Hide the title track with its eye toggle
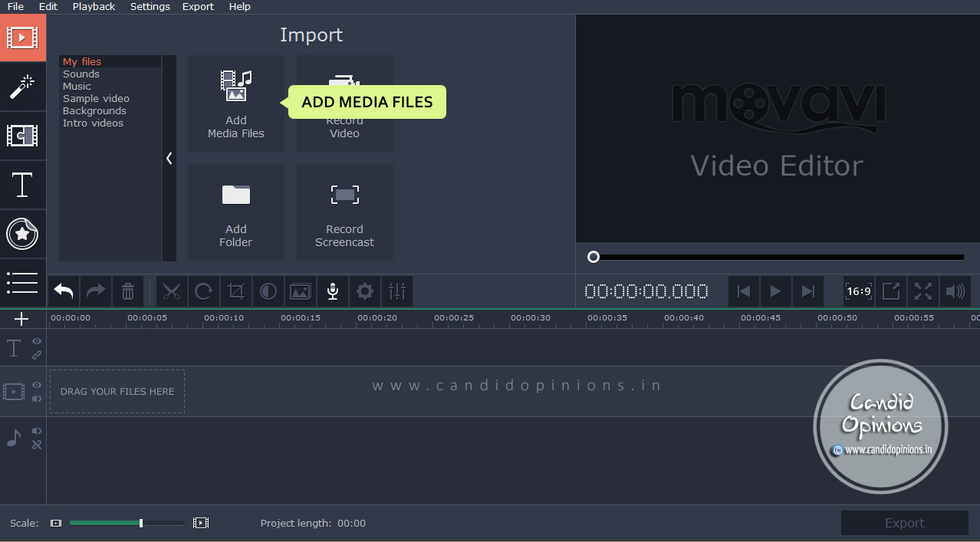The height and width of the screenshot is (542, 980). coord(36,342)
